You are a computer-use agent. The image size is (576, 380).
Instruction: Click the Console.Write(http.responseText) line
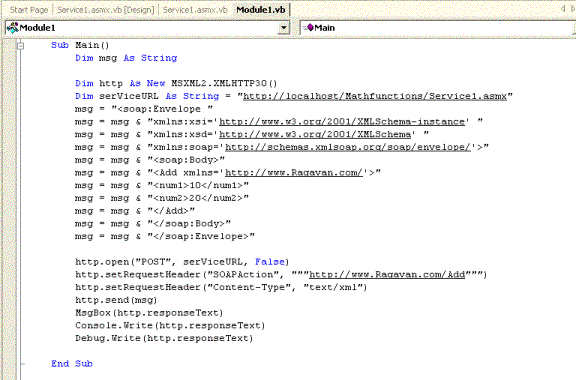click(x=170, y=326)
